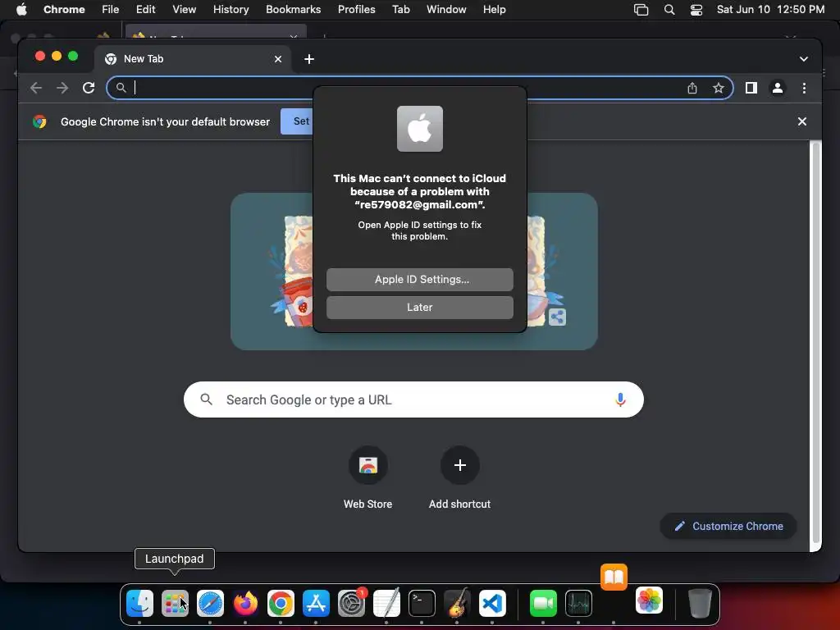Click the forward navigation arrow
The height and width of the screenshot is (630, 840).
point(62,88)
